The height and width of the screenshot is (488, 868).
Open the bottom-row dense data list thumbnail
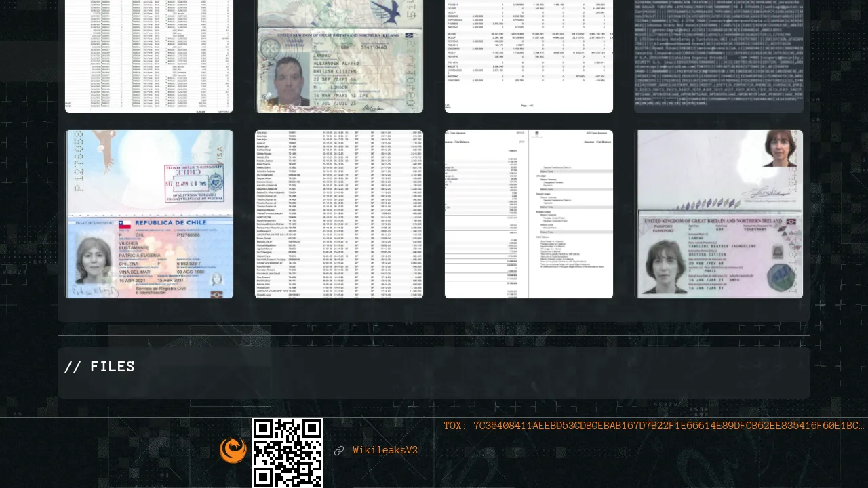coord(339,214)
